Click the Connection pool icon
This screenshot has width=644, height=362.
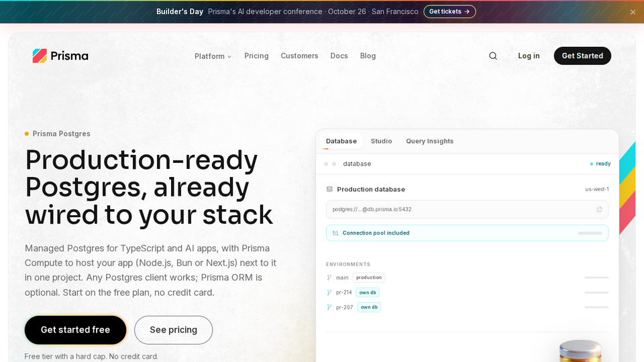click(335, 233)
